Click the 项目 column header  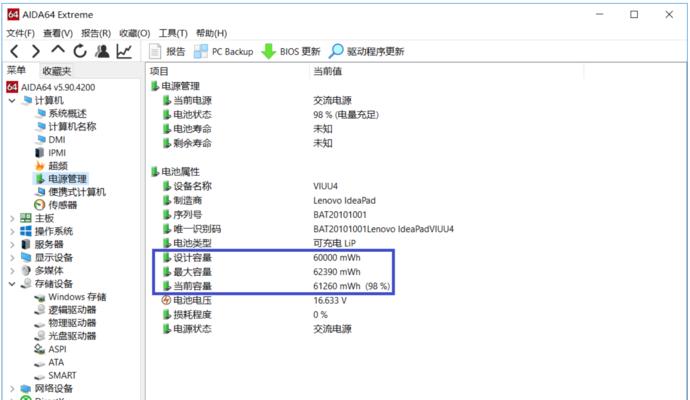tap(228, 71)
